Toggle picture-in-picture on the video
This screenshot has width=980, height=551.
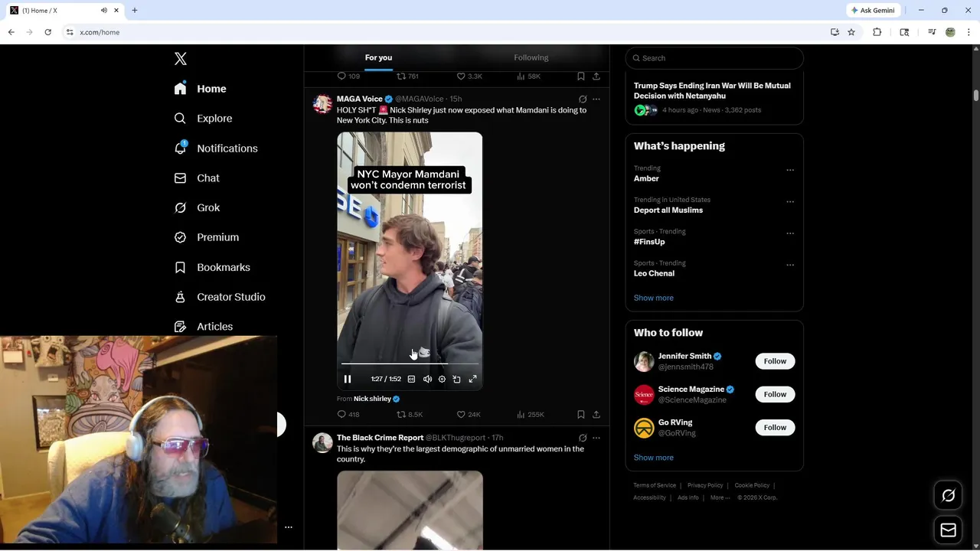pos(456,379)
